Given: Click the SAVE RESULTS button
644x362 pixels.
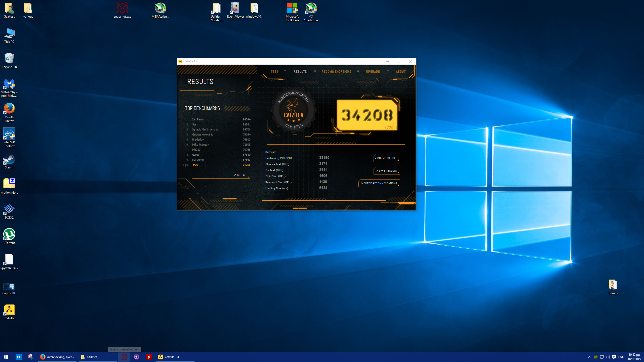Looking at the screenshot, I should point(387,171).
